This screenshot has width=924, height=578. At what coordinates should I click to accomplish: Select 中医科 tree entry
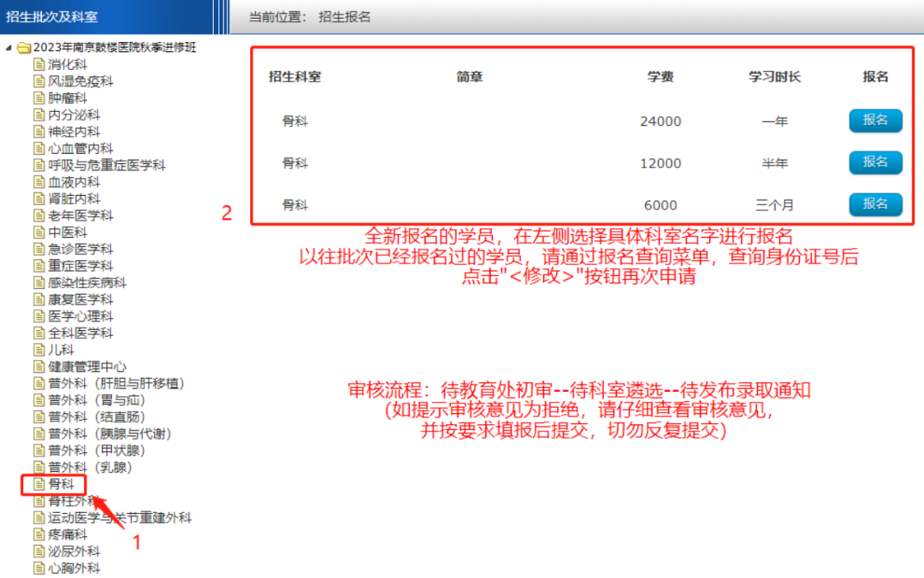pos(68,233)
